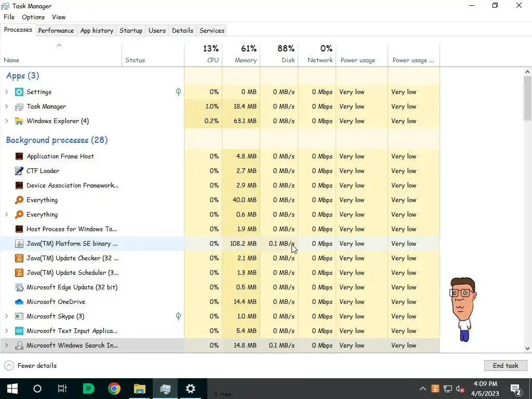The height and width of the screenshot is (399, 532).
Task: Click the Task Manager process row icon
Action: coord(19,107)
